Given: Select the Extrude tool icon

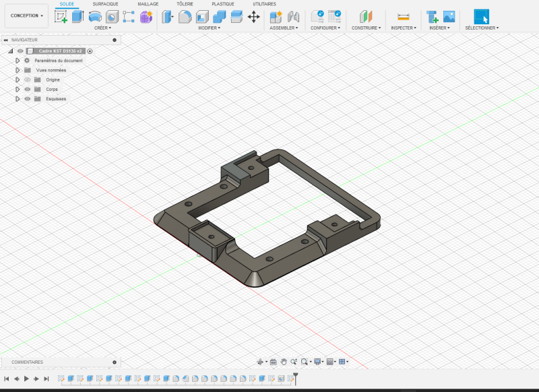Looking at the screenshot, I should point(77,16).
